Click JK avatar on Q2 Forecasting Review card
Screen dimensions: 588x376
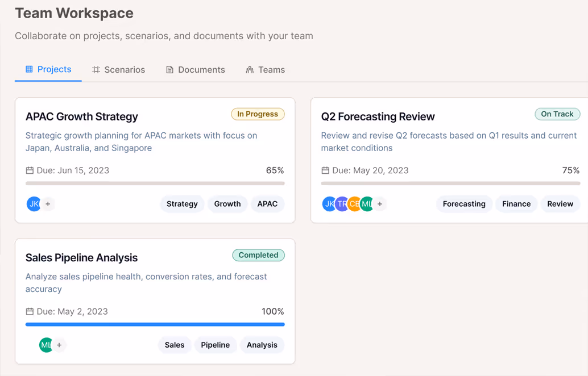click(329, 204)
